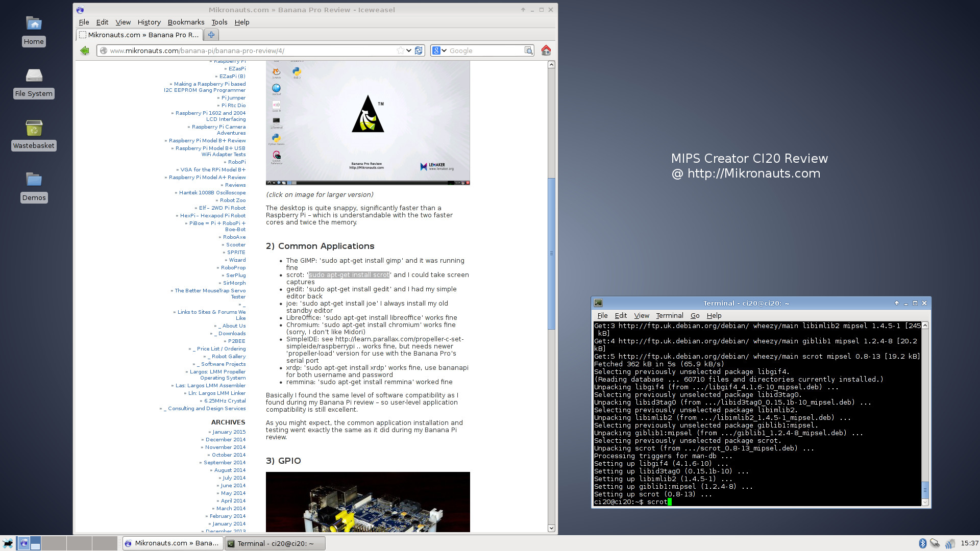The width and height of the screenshot is (980, 551).
Task: Switch to first workspace in pager
Action: pyautogui.click(x=29, y=543)
